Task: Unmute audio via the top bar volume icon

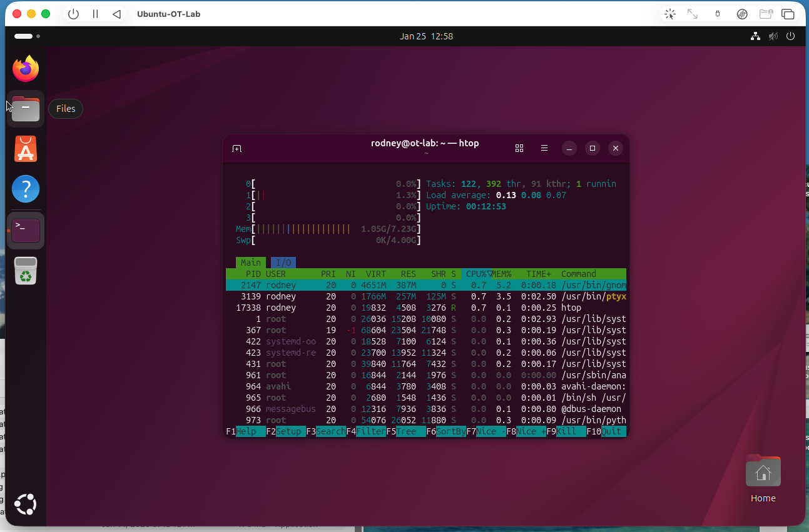Action: click(773, 36)
